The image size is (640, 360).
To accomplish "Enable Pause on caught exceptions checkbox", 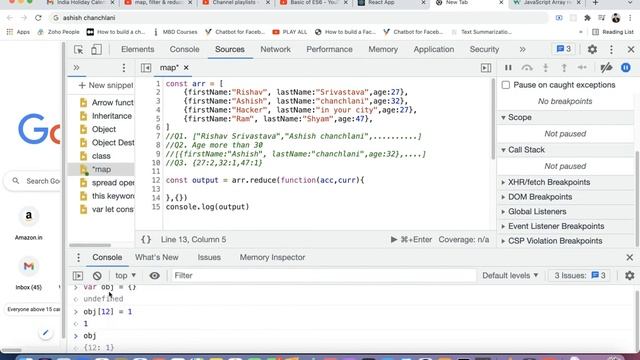I will click(x=506, y=85).
